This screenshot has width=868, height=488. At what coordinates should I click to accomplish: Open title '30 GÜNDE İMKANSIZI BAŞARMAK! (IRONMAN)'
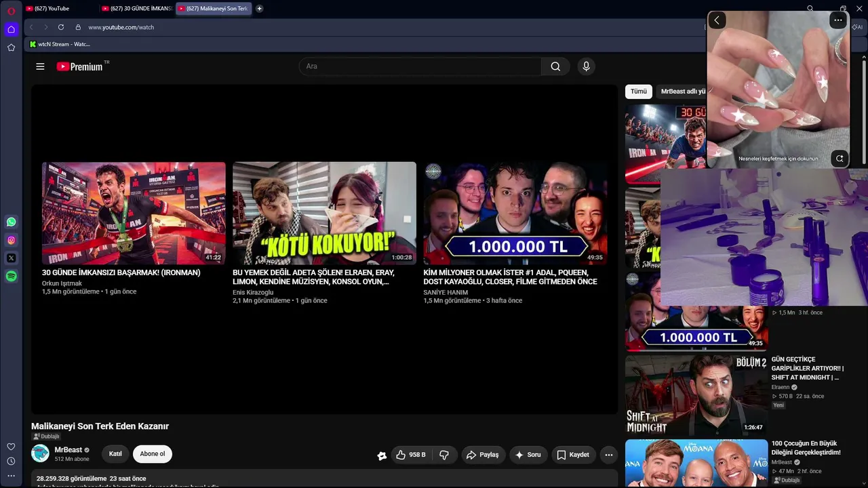click(x=121, y=272)
